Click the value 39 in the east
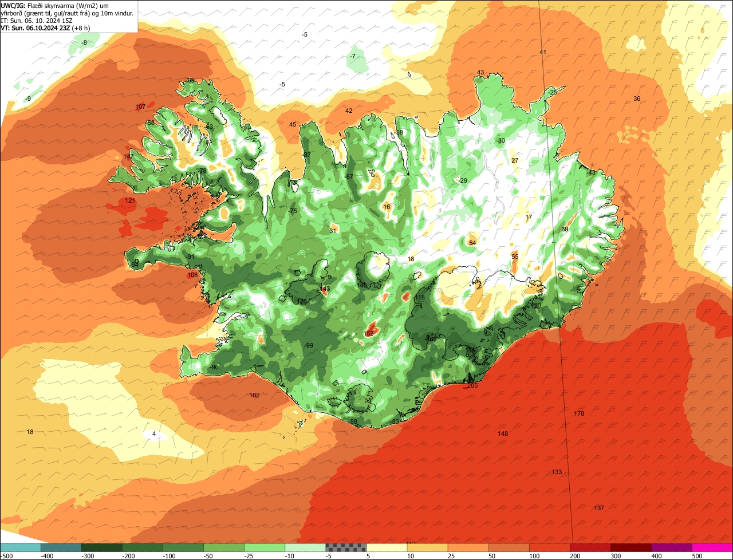This screenshot has width=733, height=560. [x=565, y=229]
